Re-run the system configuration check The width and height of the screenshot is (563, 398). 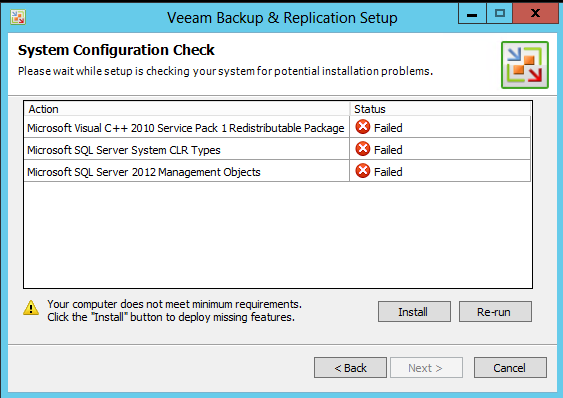[x=495, y=311]
